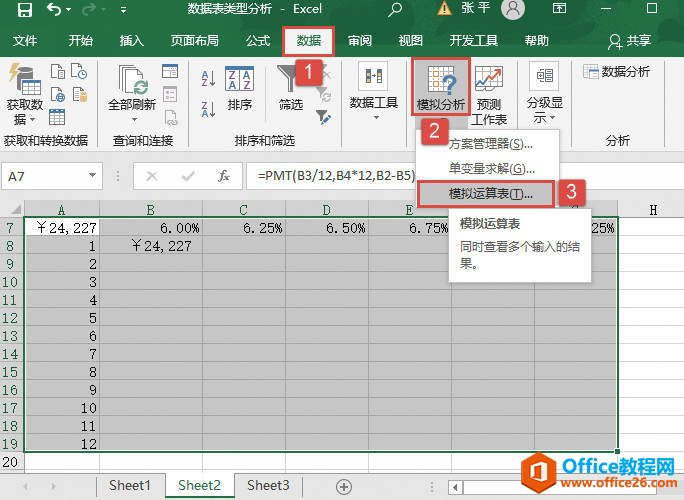
Task: Switch to the Home (开始) tab
Action: [x=80, y=41]
